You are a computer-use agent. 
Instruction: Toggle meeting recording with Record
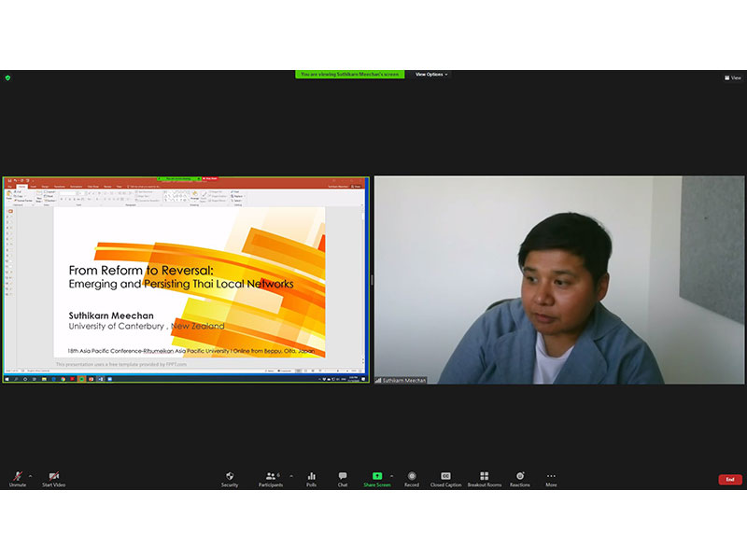click(412, 478)
